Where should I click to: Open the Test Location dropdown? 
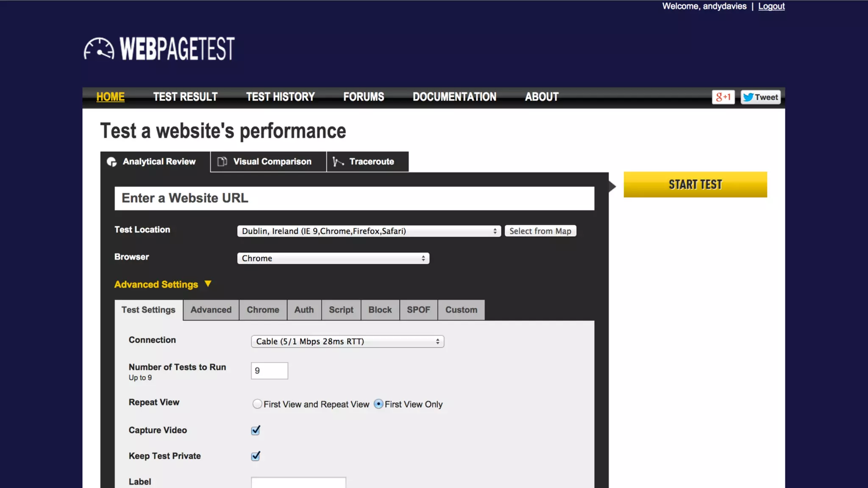click(369, 231)
